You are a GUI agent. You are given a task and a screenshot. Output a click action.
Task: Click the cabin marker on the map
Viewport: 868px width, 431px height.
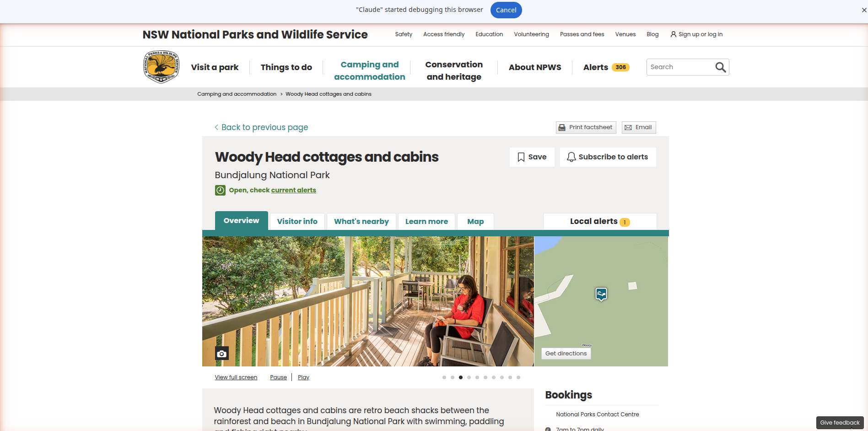pyautogui.click(x=601, y=294)
